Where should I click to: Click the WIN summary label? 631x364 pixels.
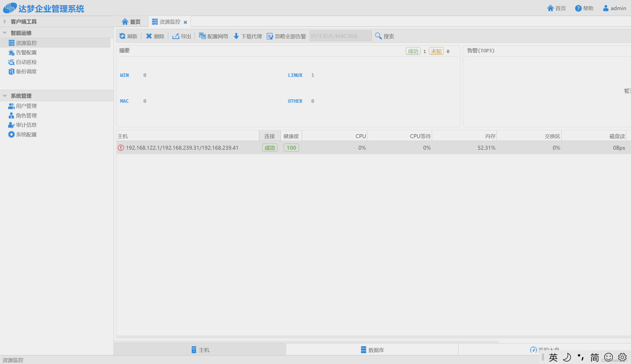point(124,75)
